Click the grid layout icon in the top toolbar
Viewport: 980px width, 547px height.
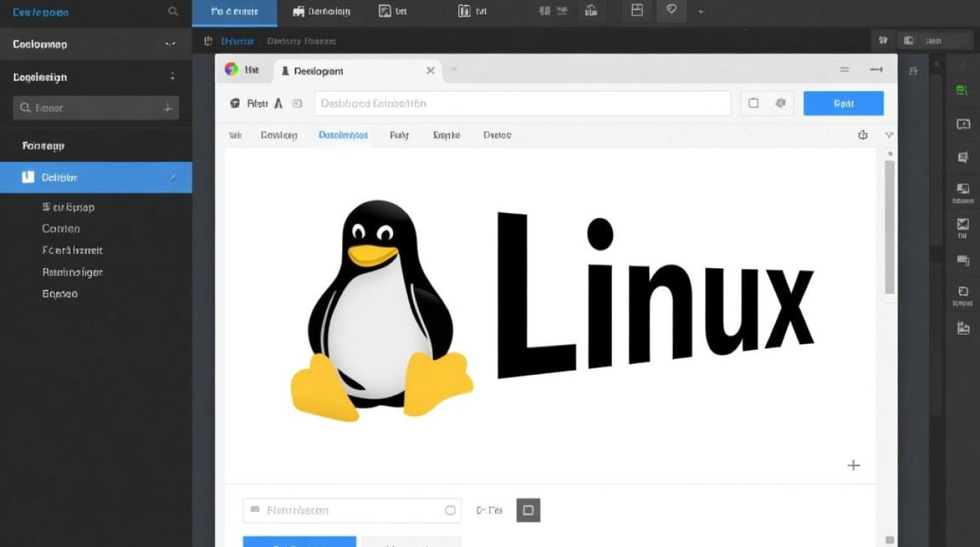click(637, 10)
